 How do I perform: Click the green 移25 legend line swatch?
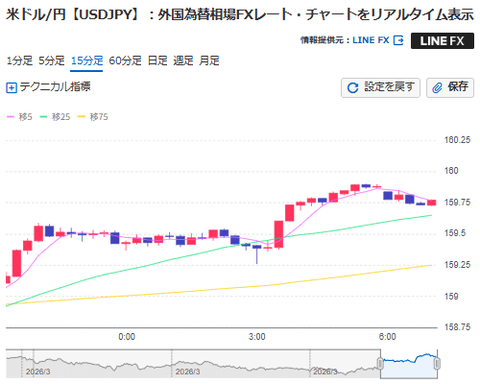tap(44, 117)
